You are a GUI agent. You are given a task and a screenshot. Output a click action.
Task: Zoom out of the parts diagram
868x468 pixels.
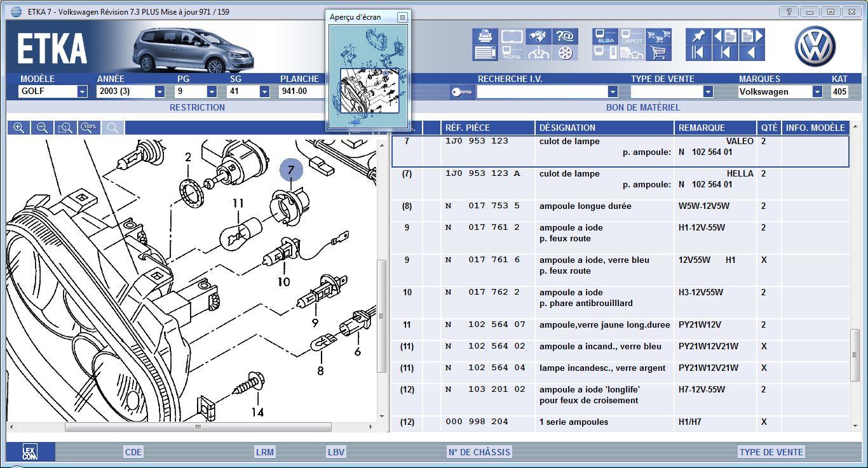pos(42,128)
